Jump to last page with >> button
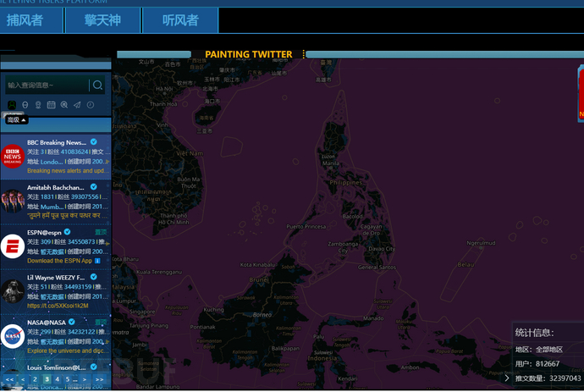The width and height of the screenshot is (584, 392). [98, 380]
